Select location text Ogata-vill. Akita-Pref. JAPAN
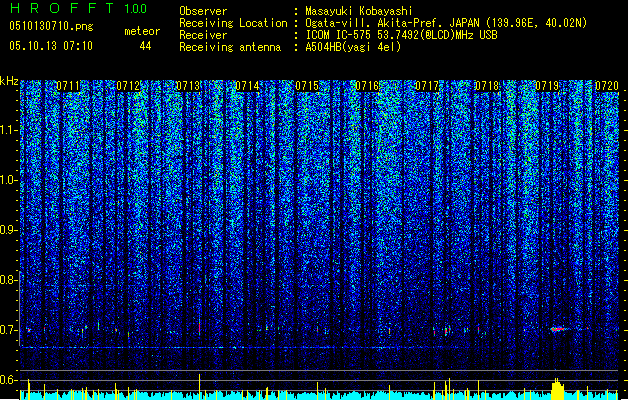 392,23
